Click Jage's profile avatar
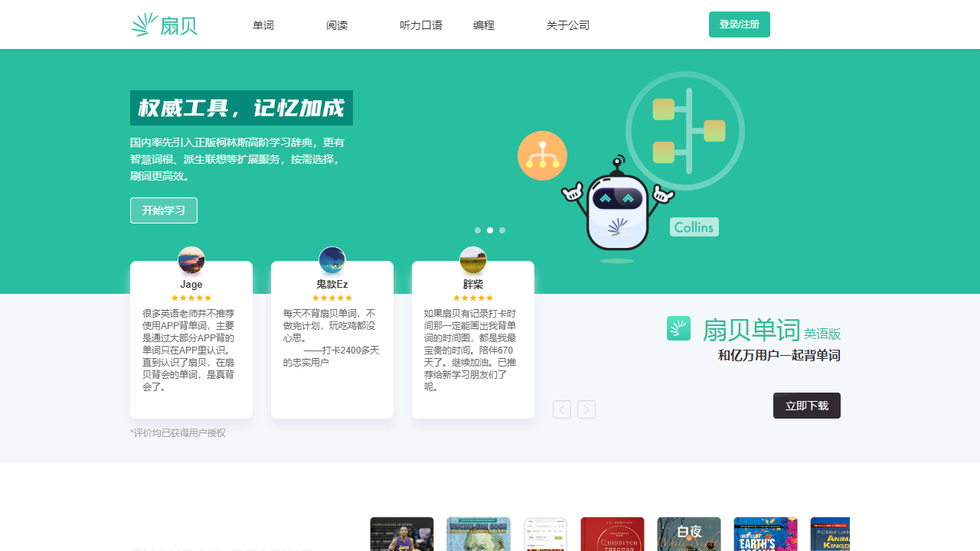 (191, 260)
